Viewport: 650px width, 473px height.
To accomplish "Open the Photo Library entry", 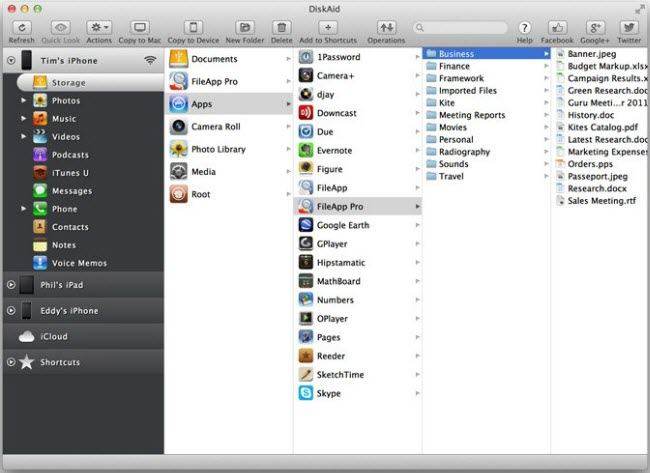I will [229, 149].
